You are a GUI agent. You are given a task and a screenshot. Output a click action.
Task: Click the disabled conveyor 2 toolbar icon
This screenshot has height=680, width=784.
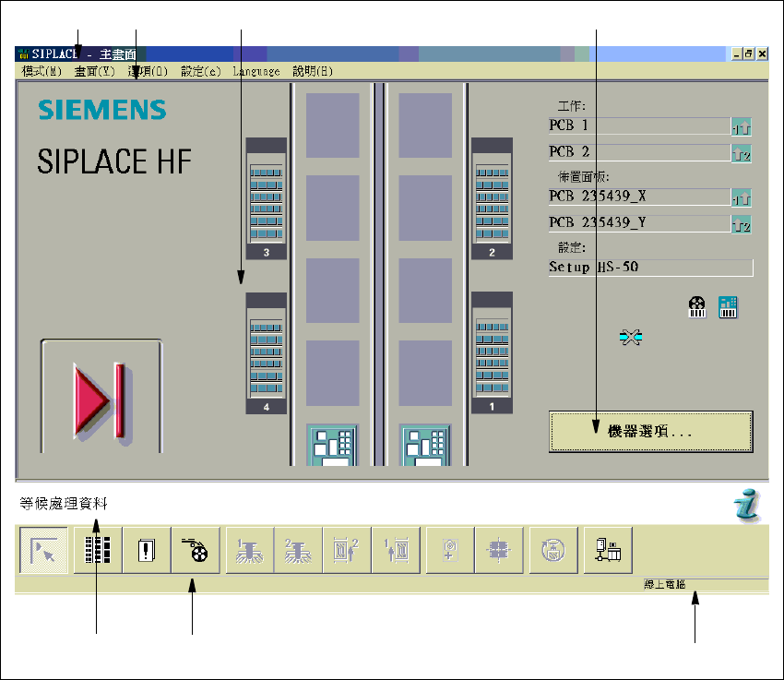[x=299, y=550]
